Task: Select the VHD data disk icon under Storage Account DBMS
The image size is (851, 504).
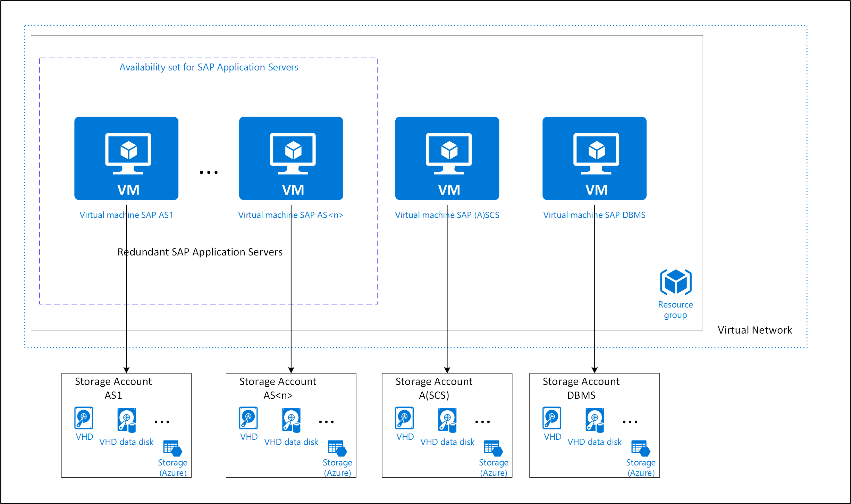Action: coord(595,420)
